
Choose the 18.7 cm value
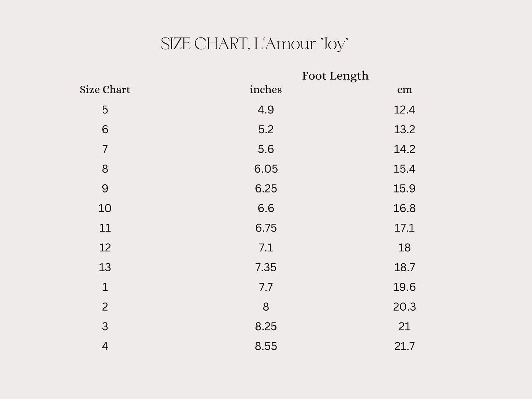click(x=404, y=267)
